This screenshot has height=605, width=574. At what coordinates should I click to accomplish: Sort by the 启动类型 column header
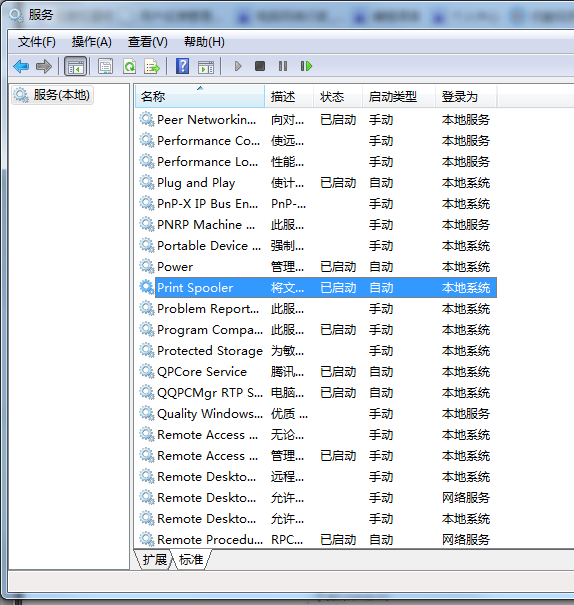399,96
